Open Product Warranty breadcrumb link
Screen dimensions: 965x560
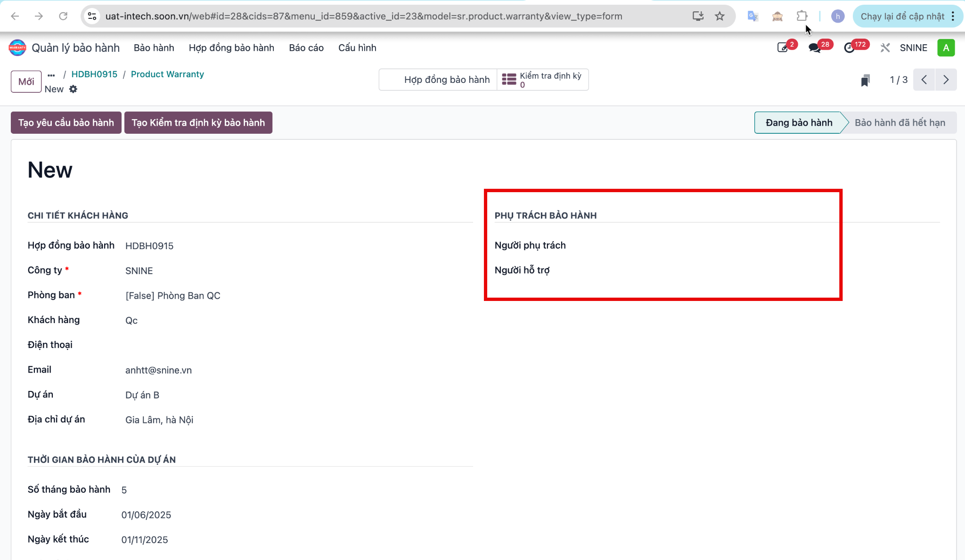coord(167,74)
